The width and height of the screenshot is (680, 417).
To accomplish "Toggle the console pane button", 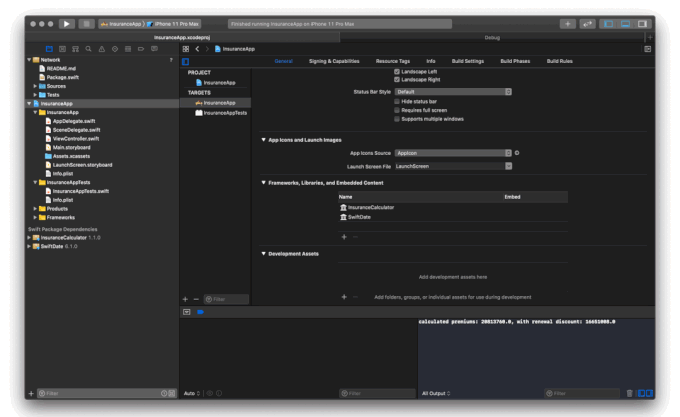I will click(649, 393).
